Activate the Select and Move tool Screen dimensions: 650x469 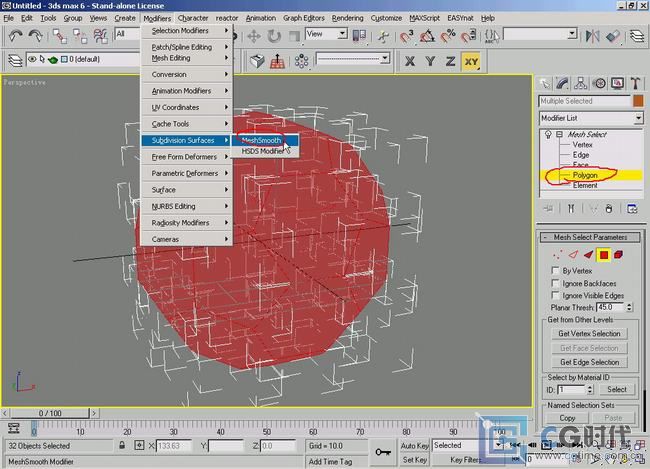(x=254, y=36)
